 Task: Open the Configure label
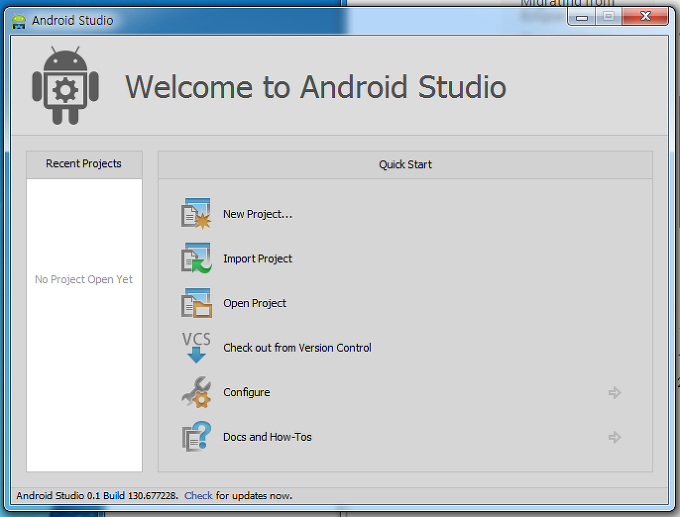pos(246,393)
